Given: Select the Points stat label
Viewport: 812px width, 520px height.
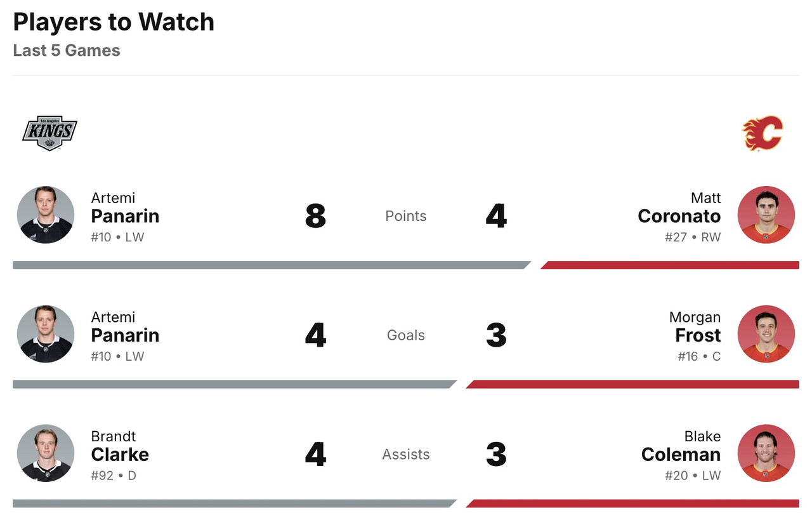Looking at the screenshot, I should pos(406,216).
